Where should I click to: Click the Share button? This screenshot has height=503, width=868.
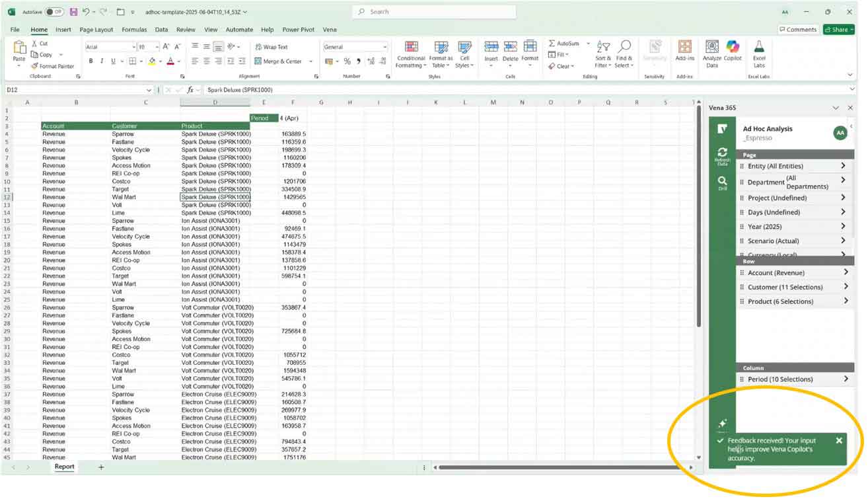pos(838,30)
